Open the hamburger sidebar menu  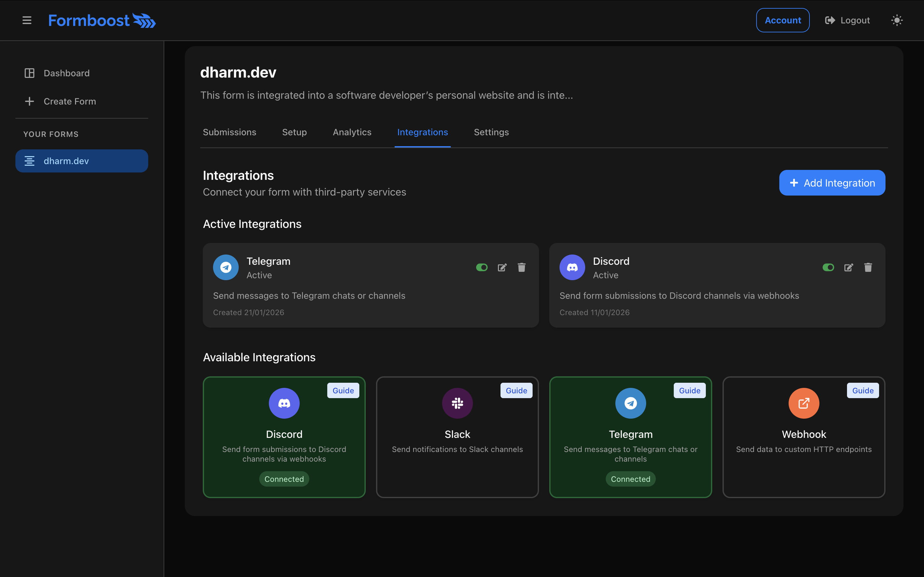click(27, 20)
